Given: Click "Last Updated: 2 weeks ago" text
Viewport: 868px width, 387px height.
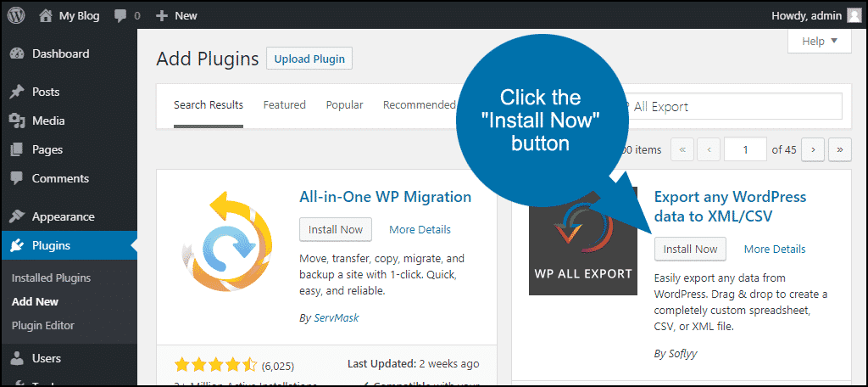Looking at the screenshot, I should (x=413, y=364).
